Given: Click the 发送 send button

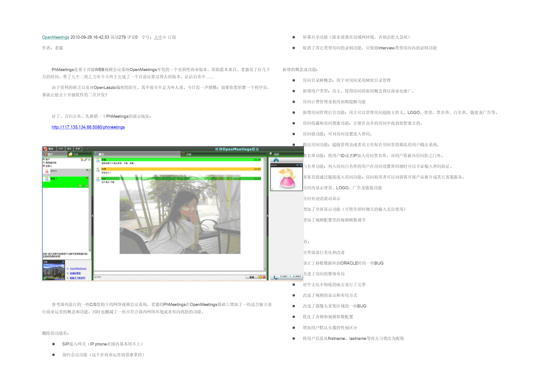Looking at the screenshot, I should coord(252,277).
